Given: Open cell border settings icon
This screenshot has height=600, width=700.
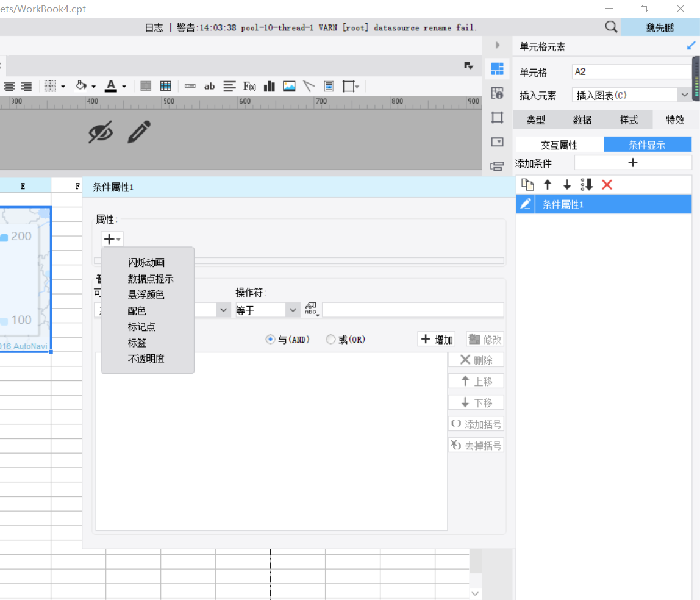Looking at the screenshot, I should click(51, 86).
